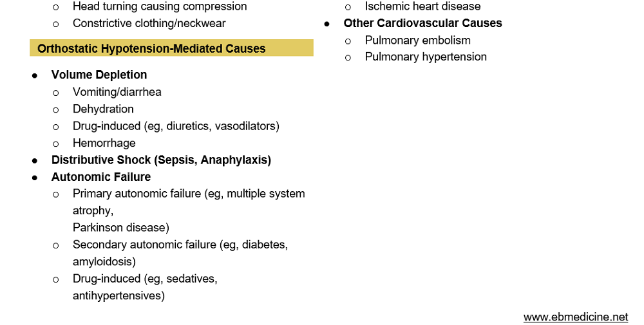Viewport: 644px width, 325px height.
Task: Click the Dehydration list item
Action: [103, 109]
